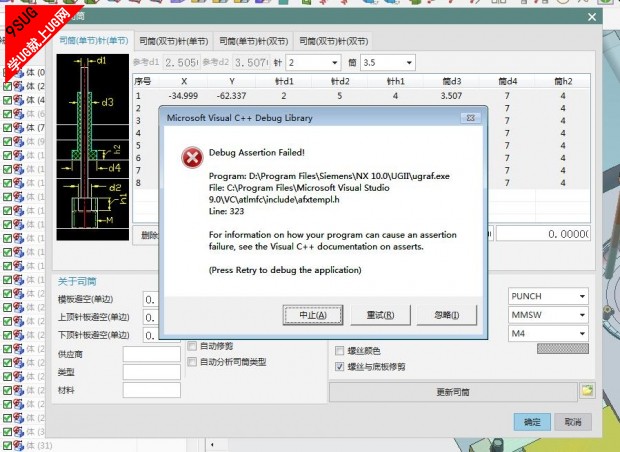Uncheck the 螺丝与底板修剪 checkbox
This screenshot has width=620, height=452.
tap(339, 367)
